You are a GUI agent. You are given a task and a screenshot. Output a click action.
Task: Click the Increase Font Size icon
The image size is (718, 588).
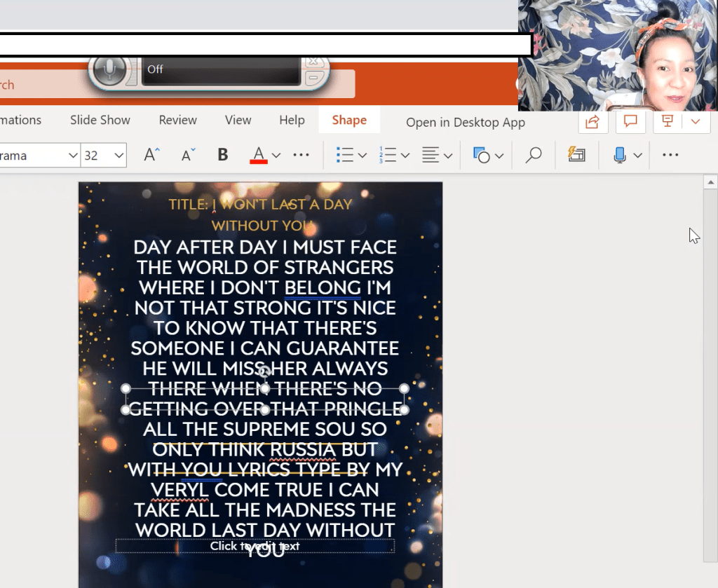click(x=151, y=155)
